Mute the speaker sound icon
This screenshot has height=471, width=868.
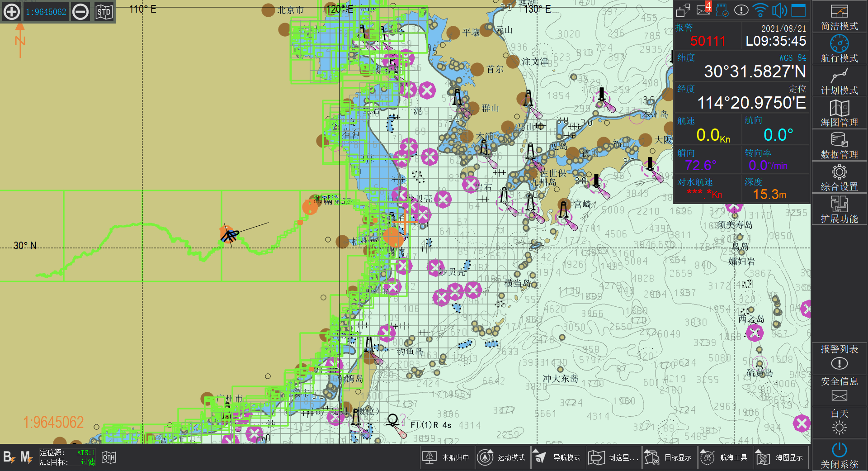coord(779,10)
